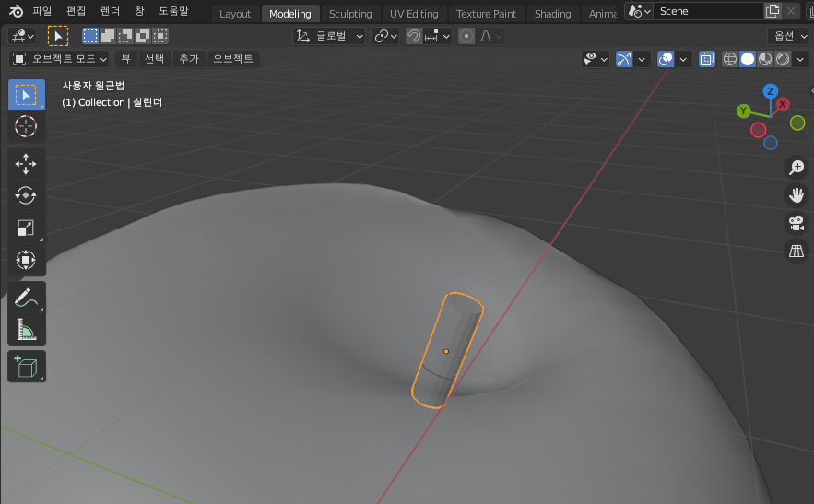This screenshot has height=504, width=814.
Task: Switch to wireframe viewport shading
Action: pos(730,59)
